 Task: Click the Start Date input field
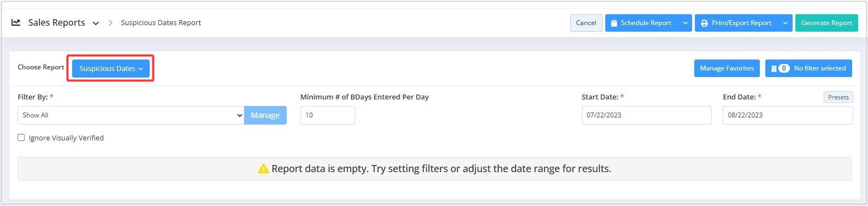click(x=647, y=115)
